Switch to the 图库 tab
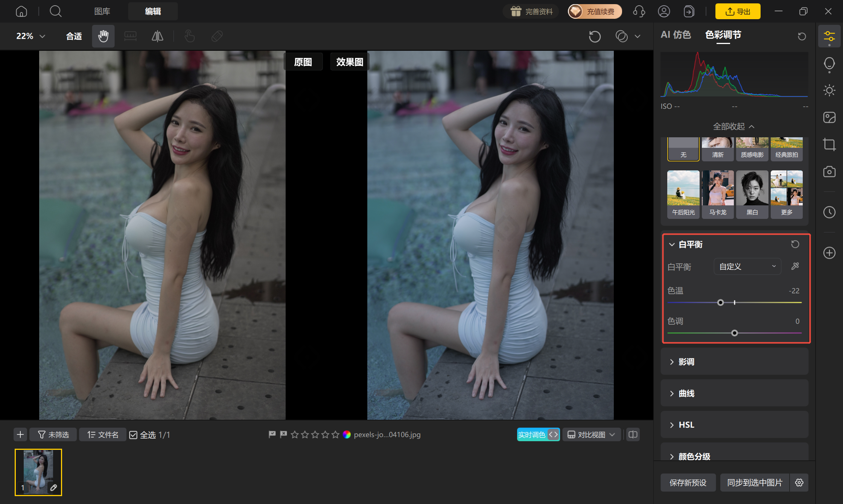 tap(102, 11)
